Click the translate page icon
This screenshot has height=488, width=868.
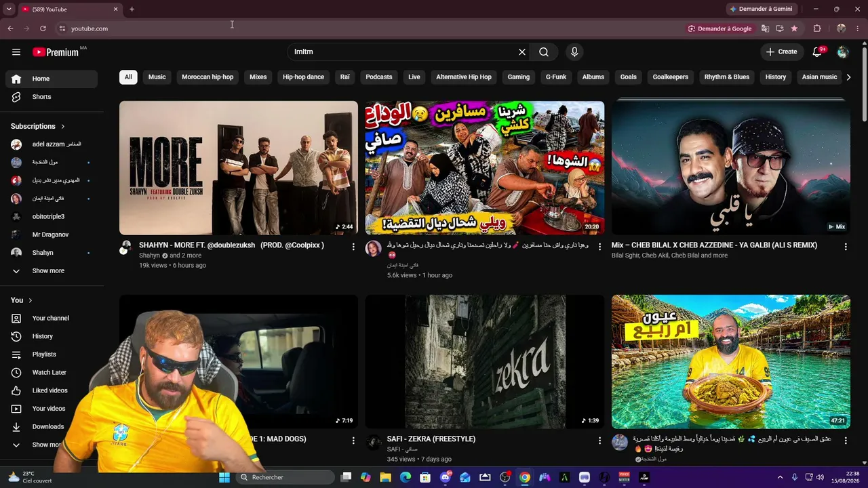[x=765, y=28]
